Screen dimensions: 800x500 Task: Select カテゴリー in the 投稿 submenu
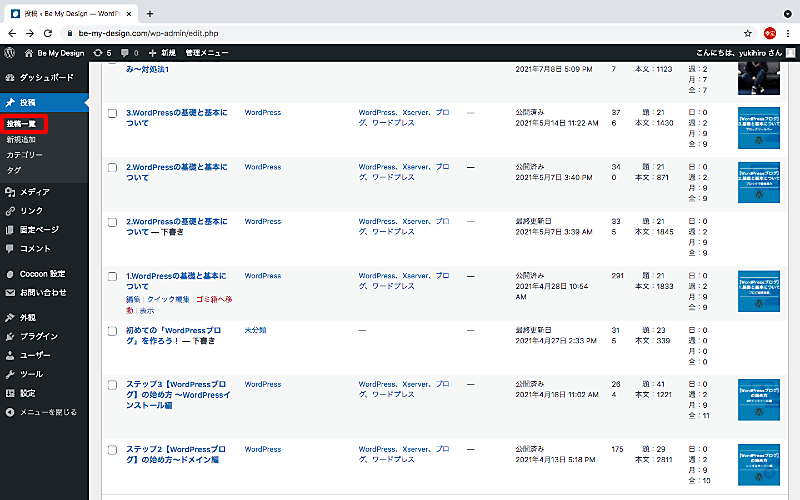pyautogui.click(x=25, y=155)
